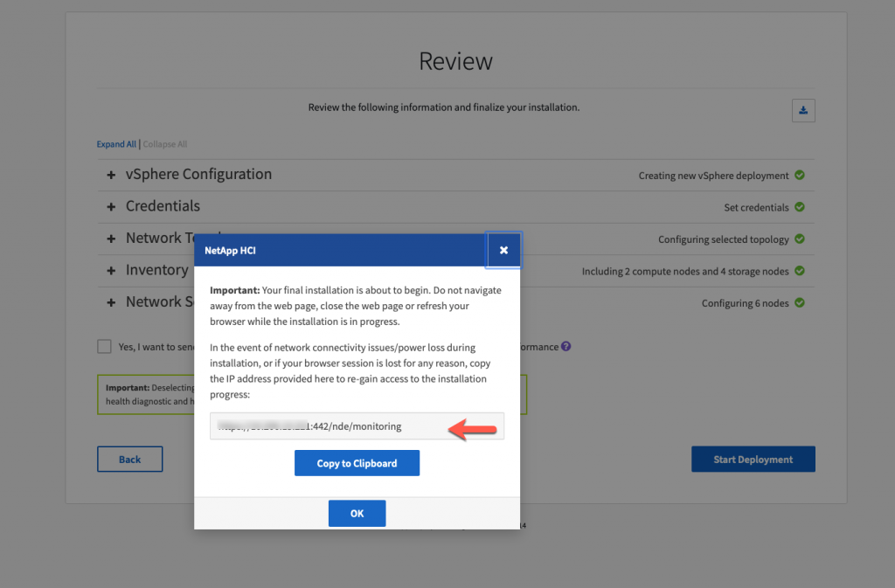The height and width of the screenshot is (588, 895).
Task: Click the monitoring URL field
Action: pos(357,426)
